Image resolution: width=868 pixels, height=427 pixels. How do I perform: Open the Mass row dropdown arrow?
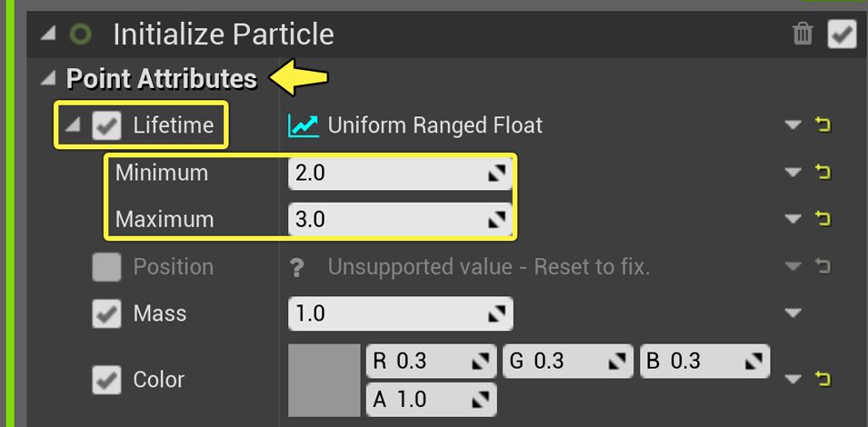793,314
